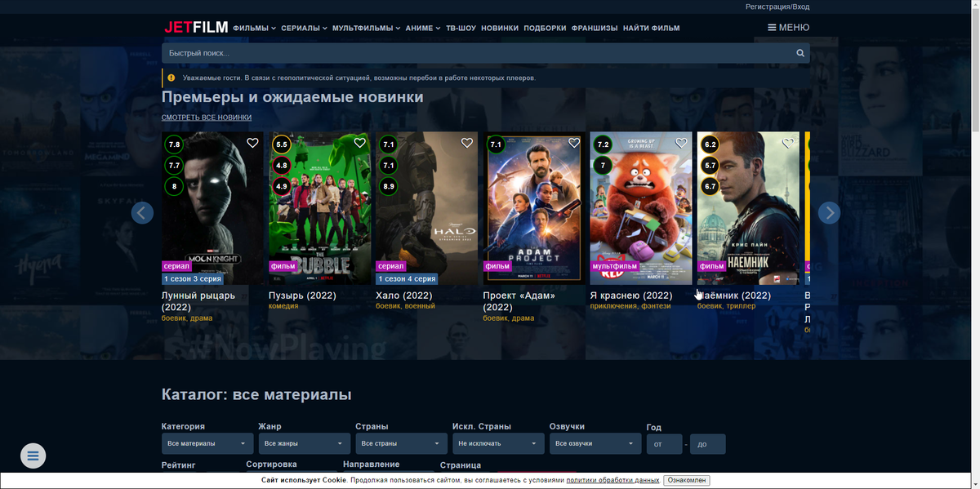Add Наёмник to favorites heart
Viewport: 980px width, 489px height.
787,143
